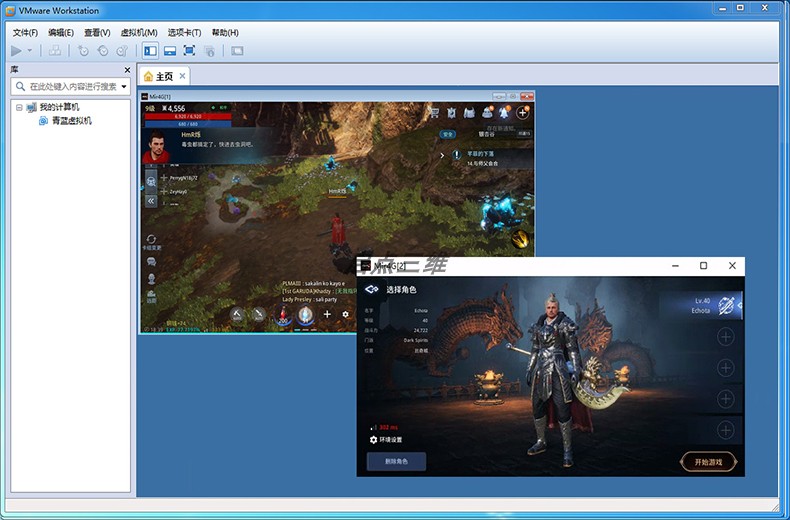Select 我的计算机 in the library tree
This screenshot has width=790, height=520.
[59, 107]
